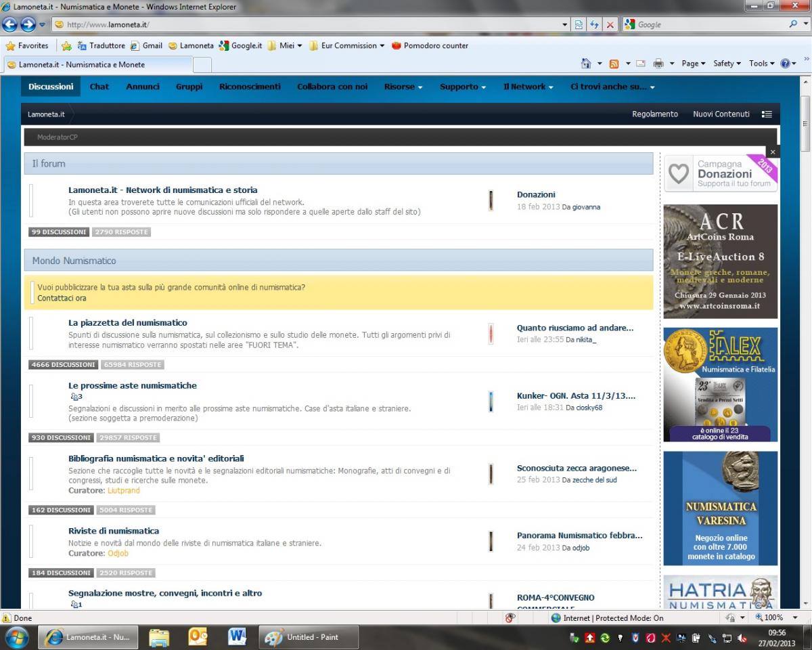Image resolution: width=812 pixels, height=650 pixels.
Task: Open Le prossime aste numismatiche forum
Action: 133,386
